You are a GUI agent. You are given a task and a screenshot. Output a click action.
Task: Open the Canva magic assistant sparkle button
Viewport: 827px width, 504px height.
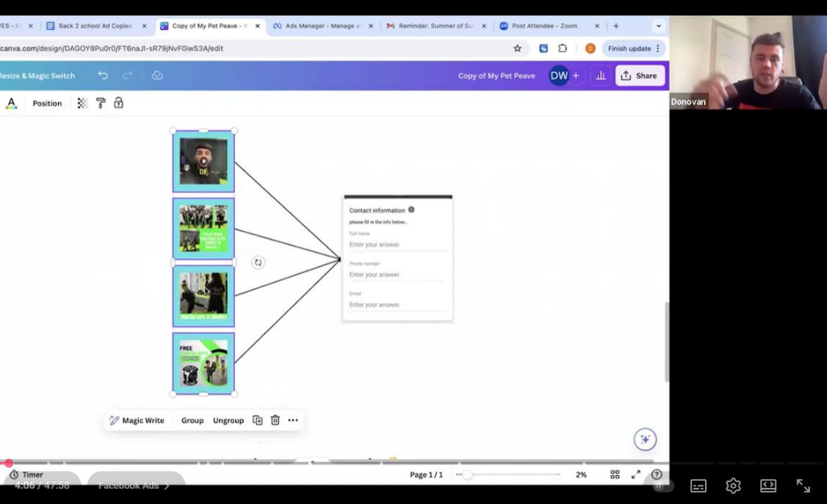pos(644,439)
